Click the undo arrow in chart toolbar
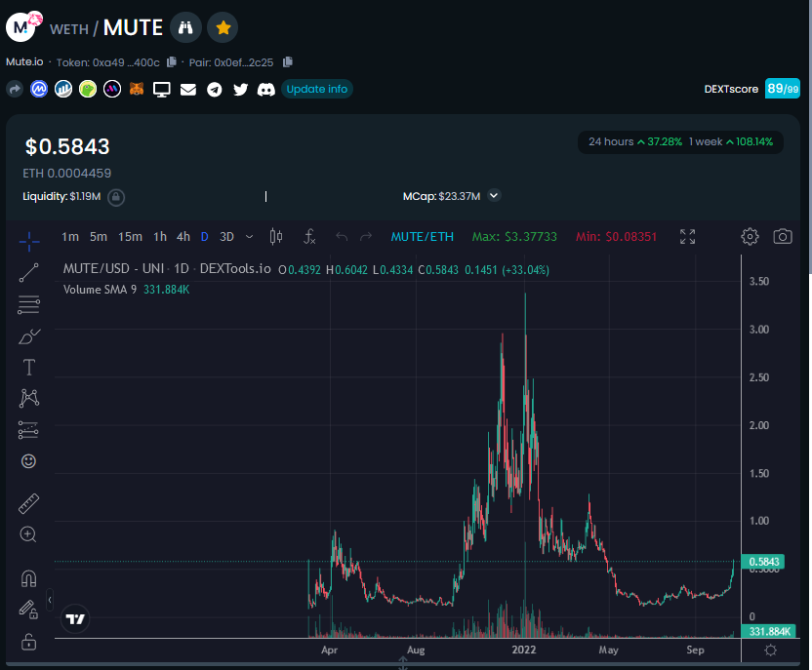812x670 pixels. (342, 237)
